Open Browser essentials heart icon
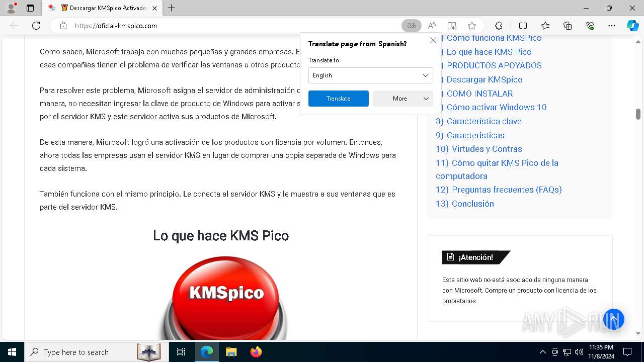The image size is (644, 362). tap(590, 26)
